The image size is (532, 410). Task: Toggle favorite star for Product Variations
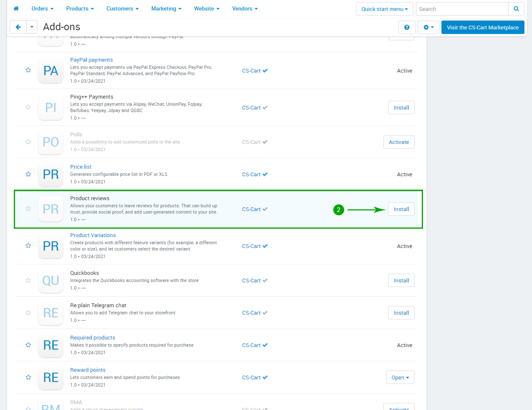pos(29,245)
